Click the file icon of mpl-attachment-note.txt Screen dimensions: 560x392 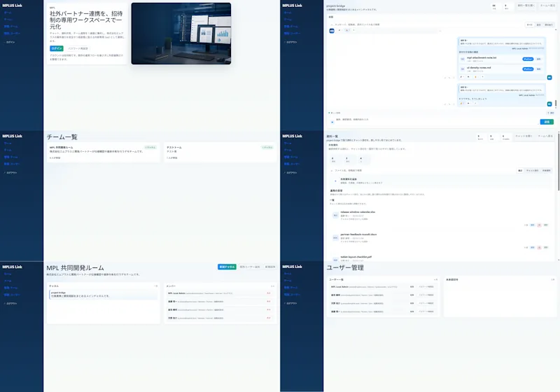[x=463, y=59]
